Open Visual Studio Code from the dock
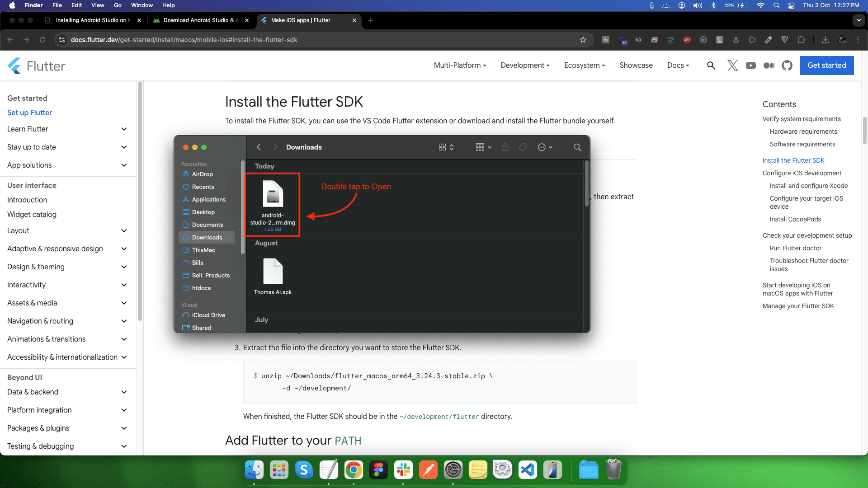The height and width of the screenshot is (488, 868). tap(528, 470)
